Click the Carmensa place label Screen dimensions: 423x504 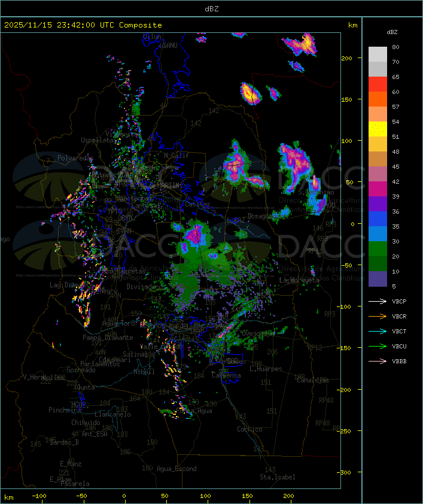pyautogui.click(x=226, y=375)
